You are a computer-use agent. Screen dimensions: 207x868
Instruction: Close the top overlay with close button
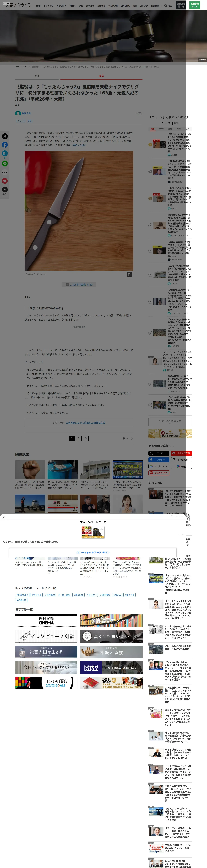click(x=6, y=3)
